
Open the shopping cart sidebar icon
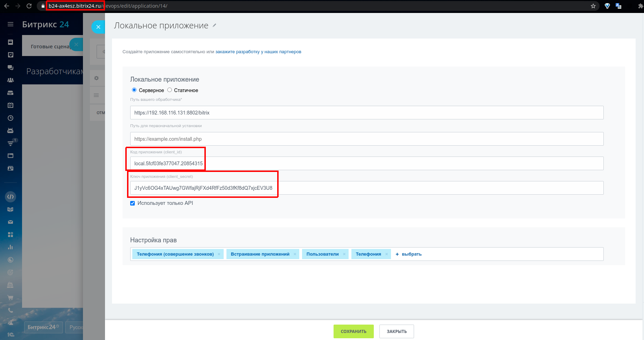10,298
